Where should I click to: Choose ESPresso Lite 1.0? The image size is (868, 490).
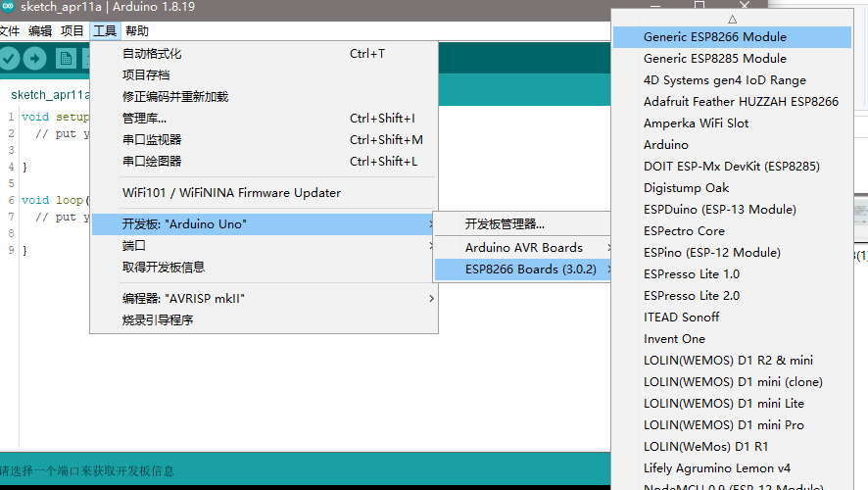[x=732, y=274]
